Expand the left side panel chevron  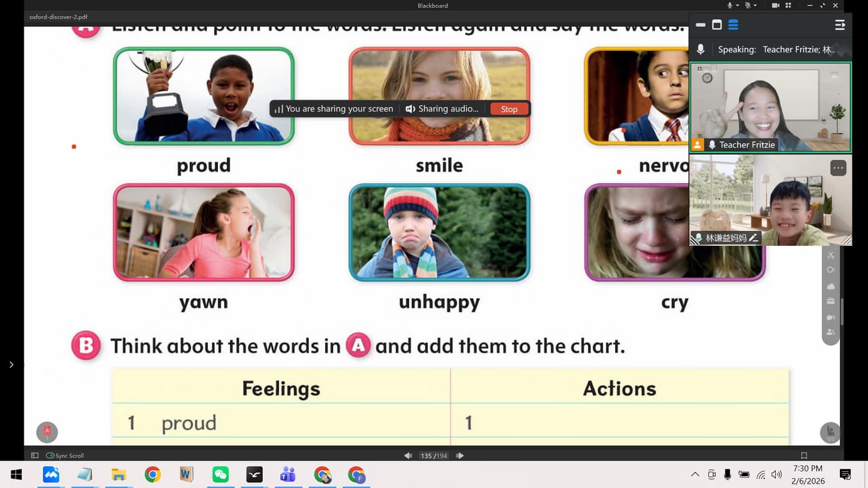click(x=11, y=365)
